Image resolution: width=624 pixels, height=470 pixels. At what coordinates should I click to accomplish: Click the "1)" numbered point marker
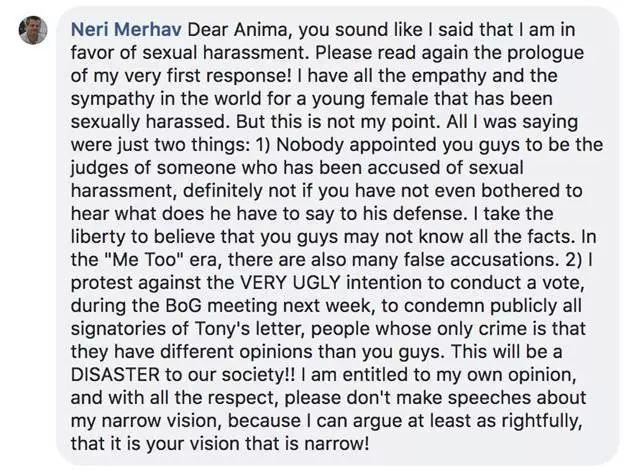263,145
